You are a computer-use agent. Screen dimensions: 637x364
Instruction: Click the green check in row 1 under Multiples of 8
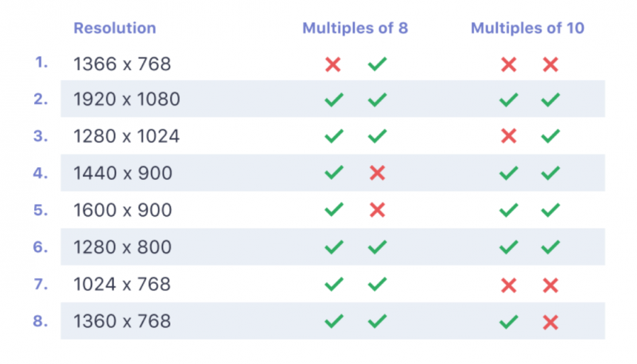point(377,64)
